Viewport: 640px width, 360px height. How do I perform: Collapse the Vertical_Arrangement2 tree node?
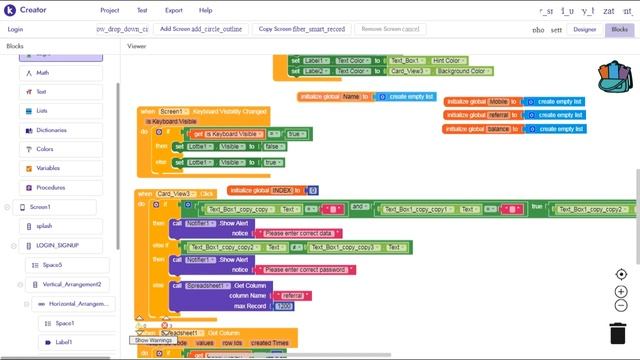click(x=20, y=284)
